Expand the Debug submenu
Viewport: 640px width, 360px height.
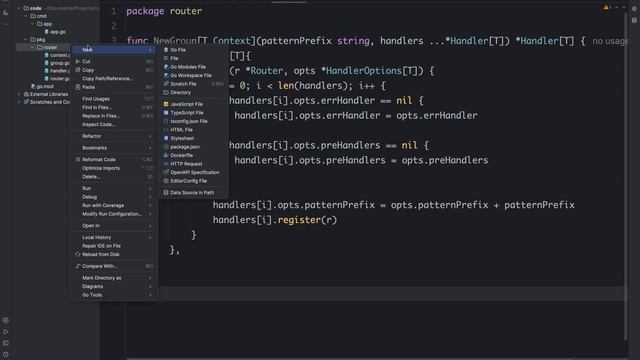pos(114,197)
